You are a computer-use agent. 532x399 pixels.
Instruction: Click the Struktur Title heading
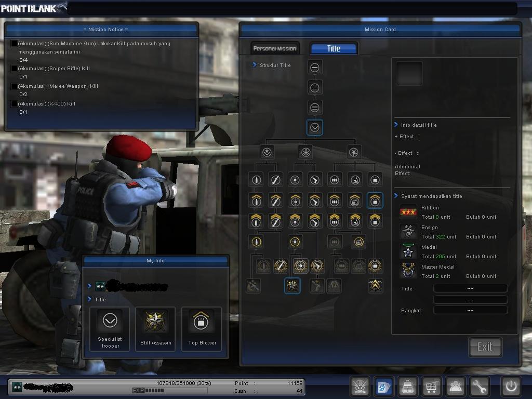point(275,65)
